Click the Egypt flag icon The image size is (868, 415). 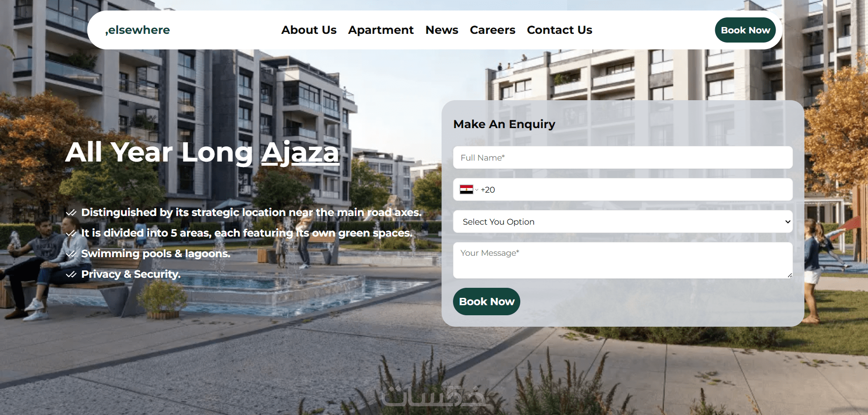(466, 189)
